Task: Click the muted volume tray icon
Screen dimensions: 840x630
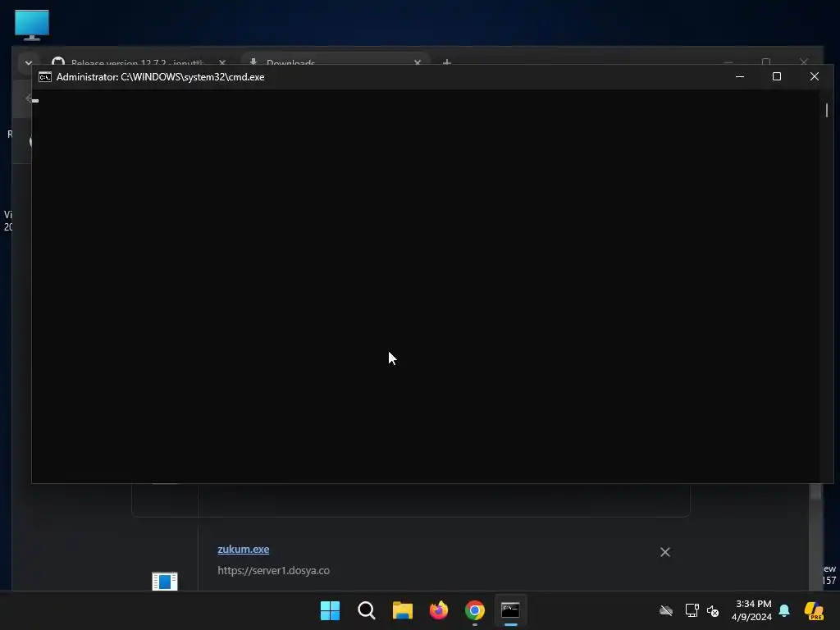Action: [713, 610]
